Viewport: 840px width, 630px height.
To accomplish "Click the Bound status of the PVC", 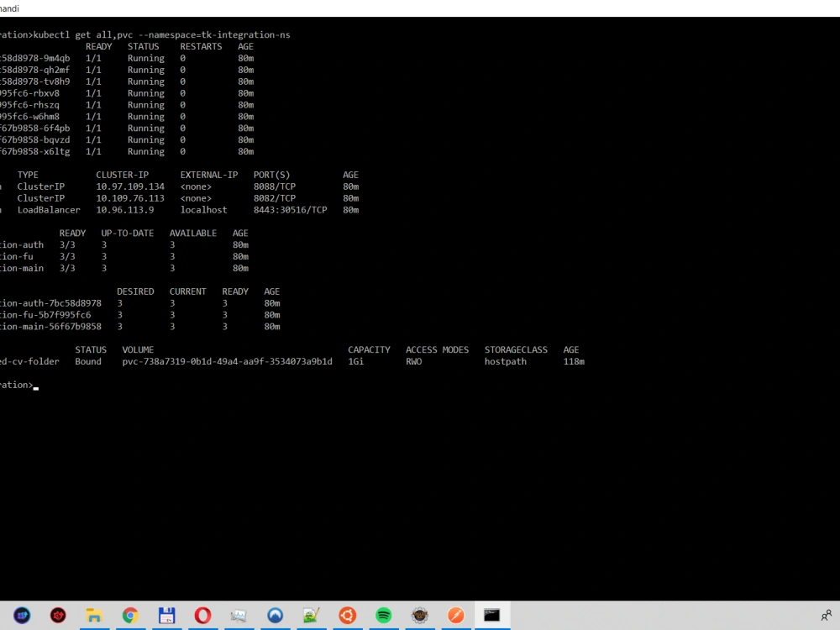I will [x=88, y=361].
